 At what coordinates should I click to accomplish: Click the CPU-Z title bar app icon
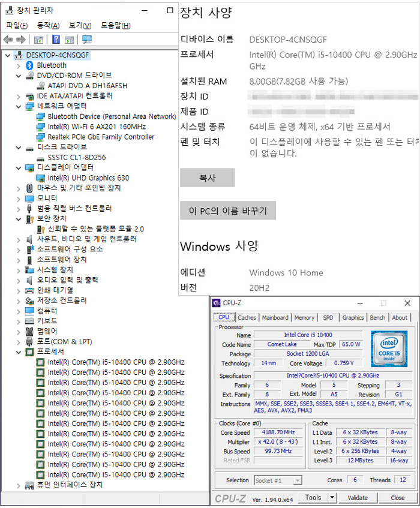click(x=216, y=303)
